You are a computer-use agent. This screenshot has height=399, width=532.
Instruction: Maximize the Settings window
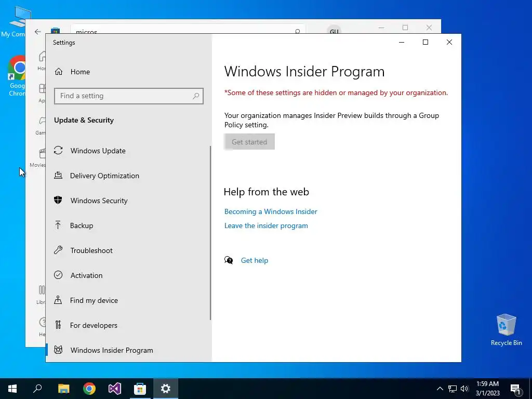425,42
